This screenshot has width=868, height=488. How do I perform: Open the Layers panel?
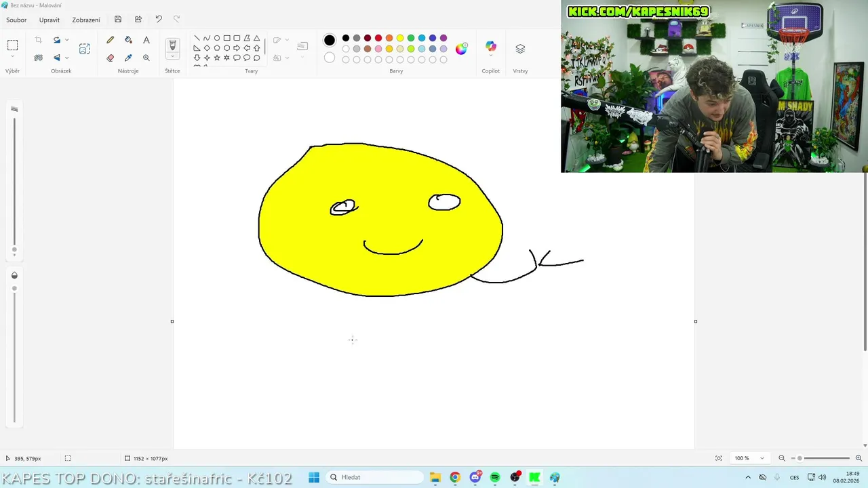pos(520,49)
